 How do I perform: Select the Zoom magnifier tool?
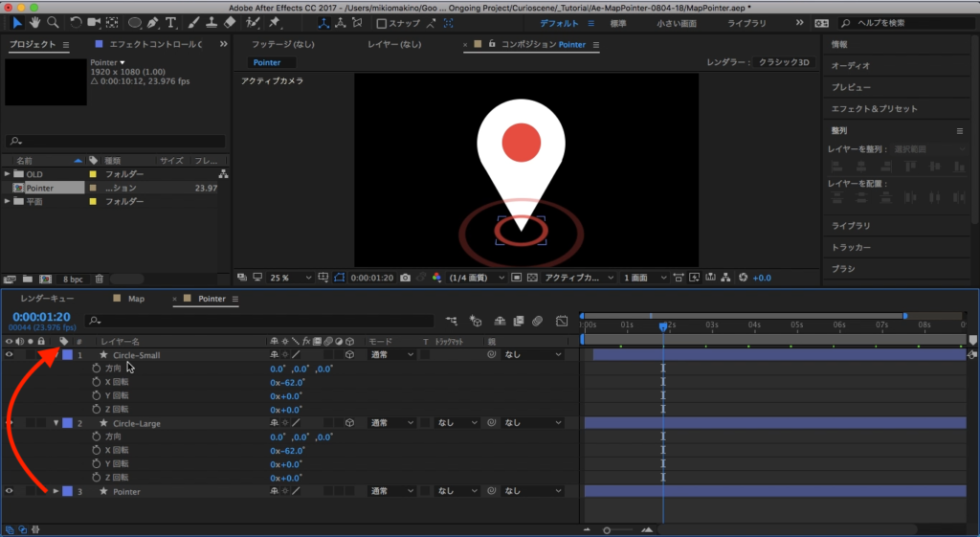tap(53, 22)
